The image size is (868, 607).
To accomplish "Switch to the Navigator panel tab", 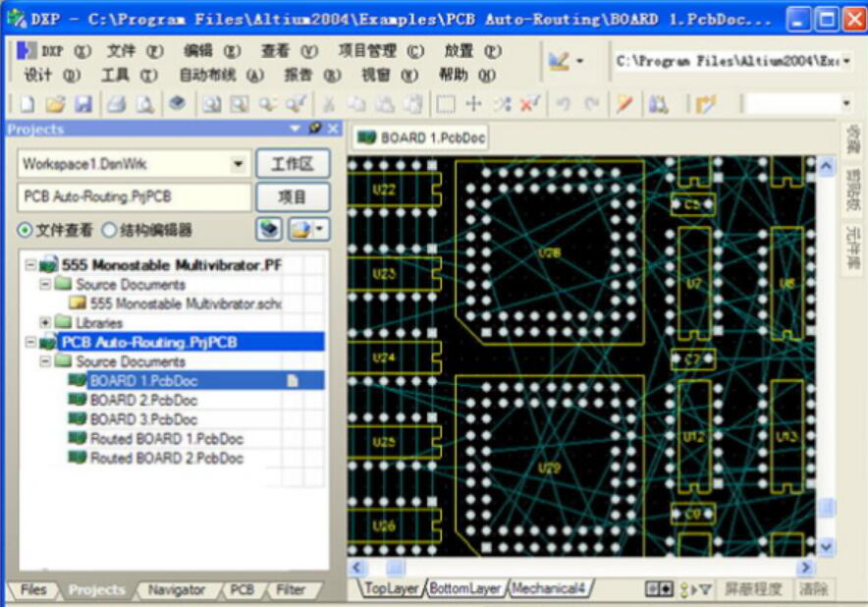I will coord(176,590).
